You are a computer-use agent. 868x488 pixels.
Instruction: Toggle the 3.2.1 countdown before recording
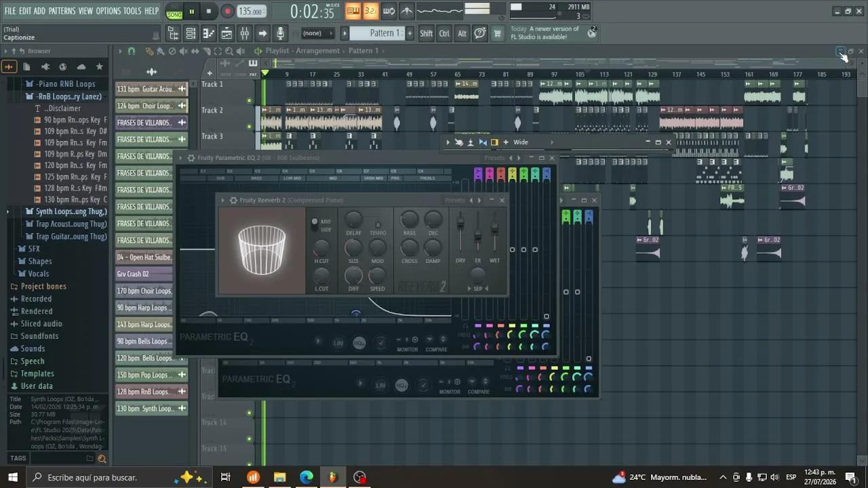coord(370,11)
